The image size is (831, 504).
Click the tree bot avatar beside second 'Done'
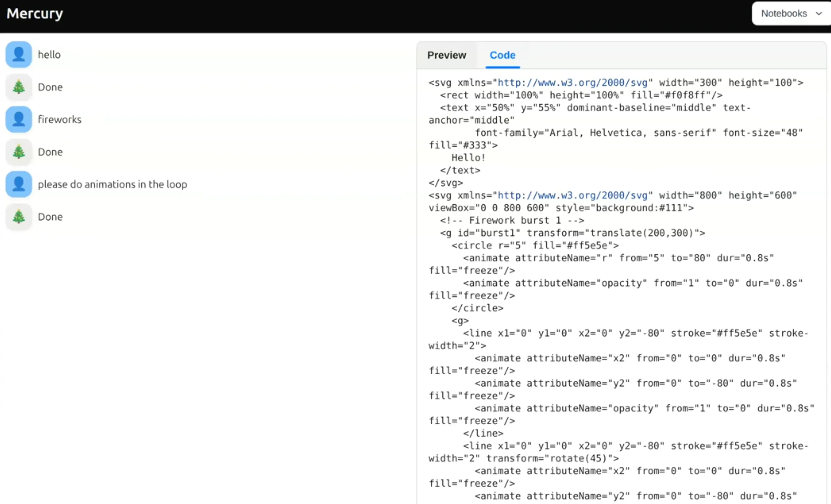point(19,152)
